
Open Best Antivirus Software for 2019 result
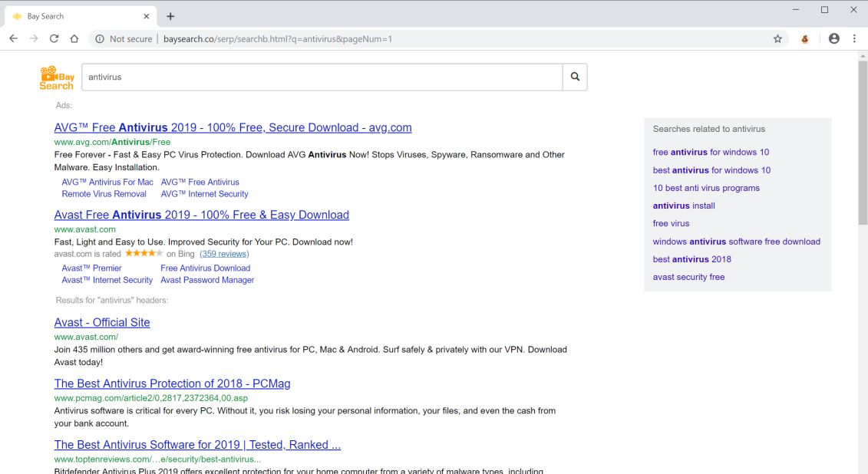pos(198,446)
